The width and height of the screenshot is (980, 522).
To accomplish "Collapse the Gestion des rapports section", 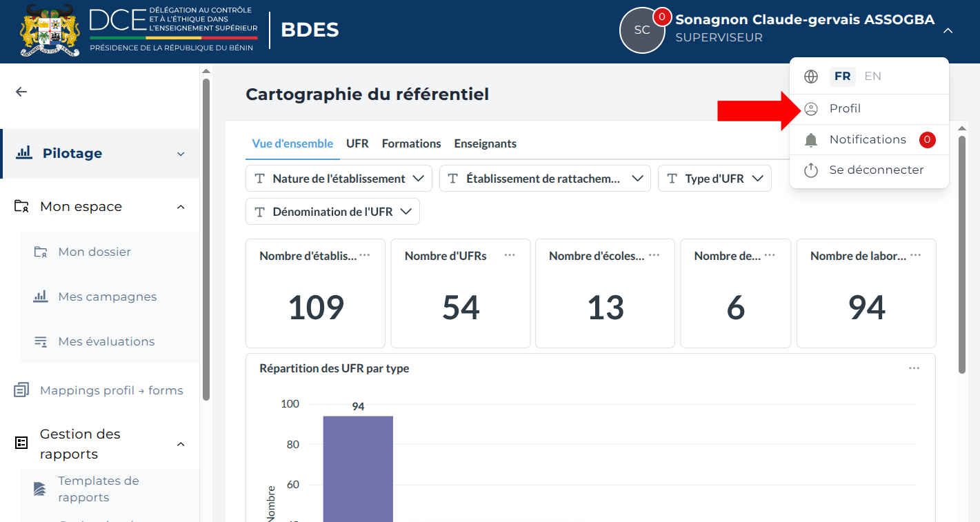I will pyautogui.click(x=181, y=444).
